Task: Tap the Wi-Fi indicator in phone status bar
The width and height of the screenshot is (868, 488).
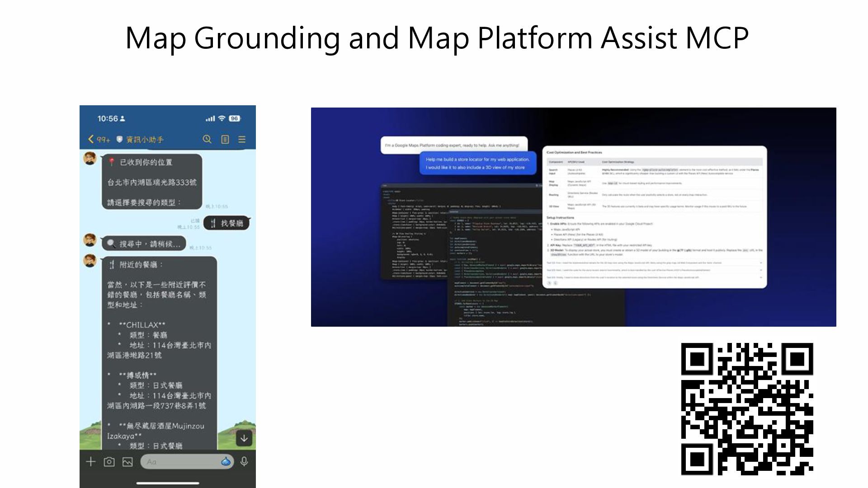Action: click(x=222, y=118)
